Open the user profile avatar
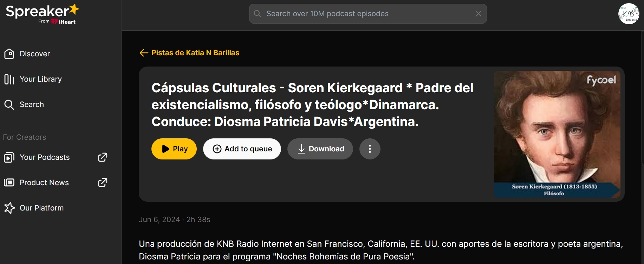This screenshot has height=264, width=644. point(629,14)
